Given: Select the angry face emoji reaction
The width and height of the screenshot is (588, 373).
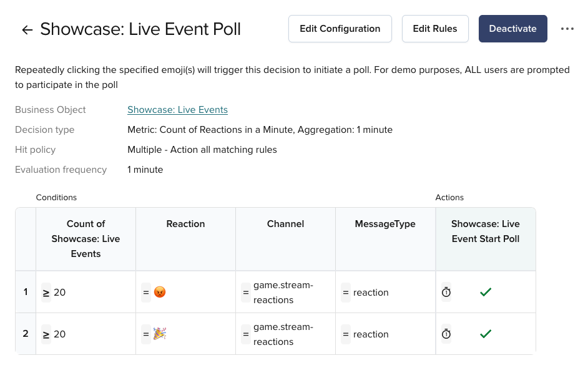Looking at the screenshot, I should coord(159,292).
